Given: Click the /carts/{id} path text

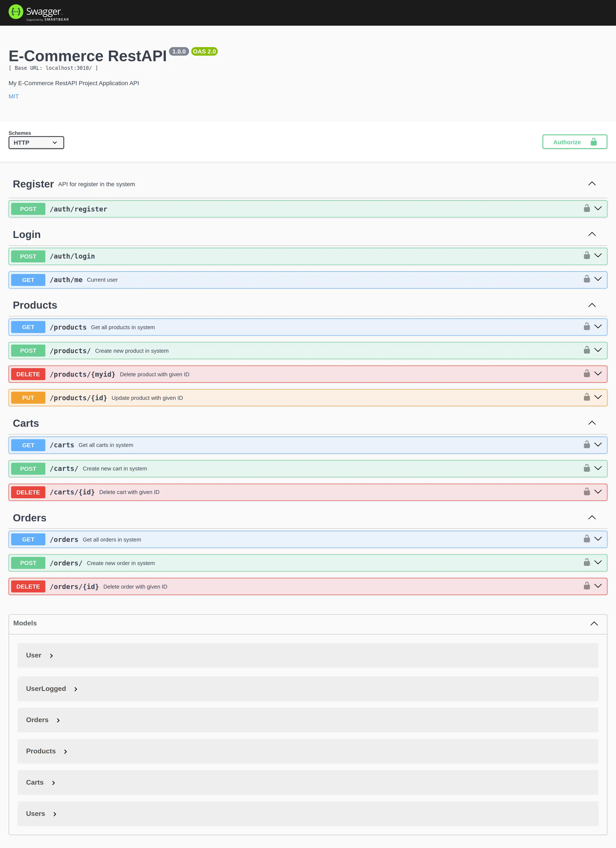Looking at the screenshot, I should pos(73,492).
